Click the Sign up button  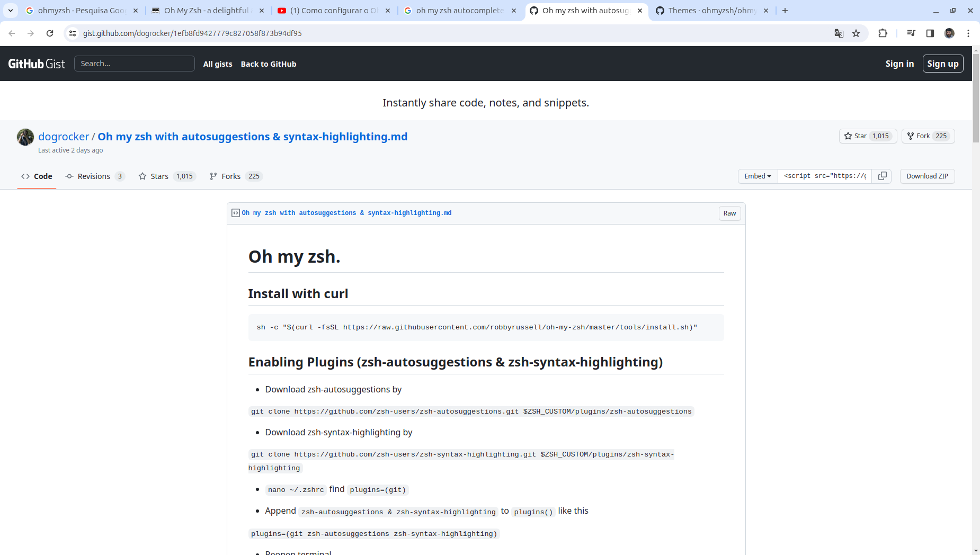943,64
